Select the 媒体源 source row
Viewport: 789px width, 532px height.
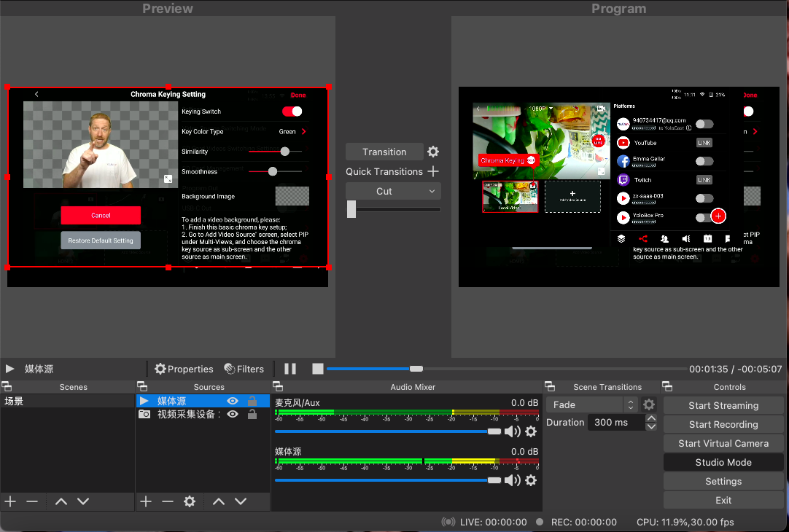tap(203, 401)
